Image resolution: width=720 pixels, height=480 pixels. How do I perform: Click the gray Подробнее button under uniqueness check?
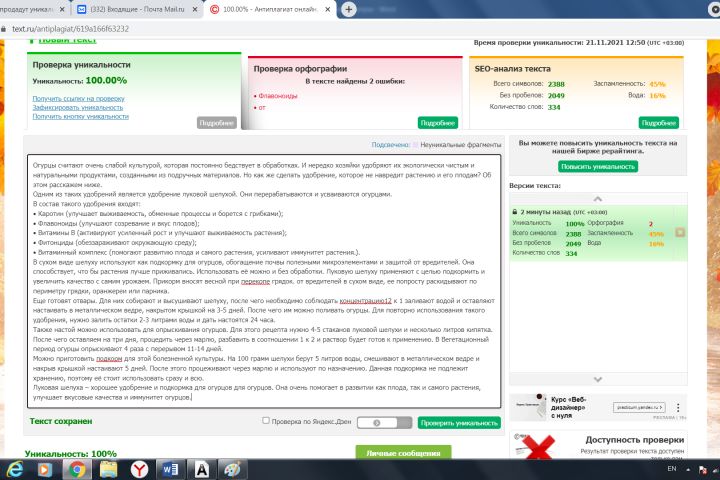click(x=217, y=123)
